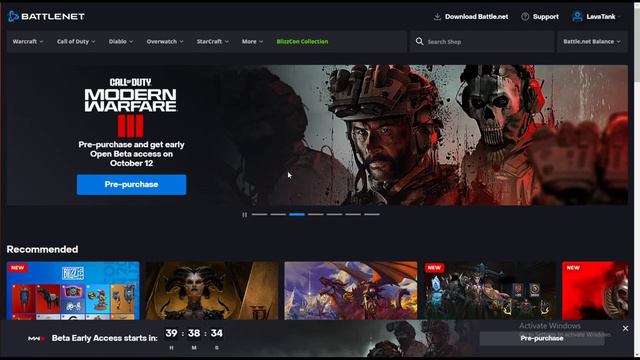Viewport: 640px width, 360px height.
Task: Click the Modern Warfare III hero logo
Action: point(131,107)
